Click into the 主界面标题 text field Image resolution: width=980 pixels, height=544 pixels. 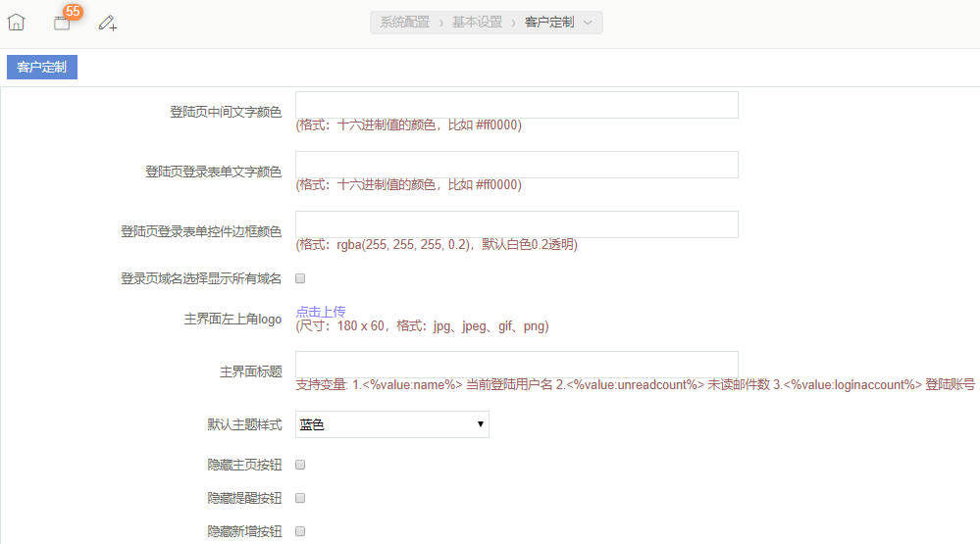[516, 365]
